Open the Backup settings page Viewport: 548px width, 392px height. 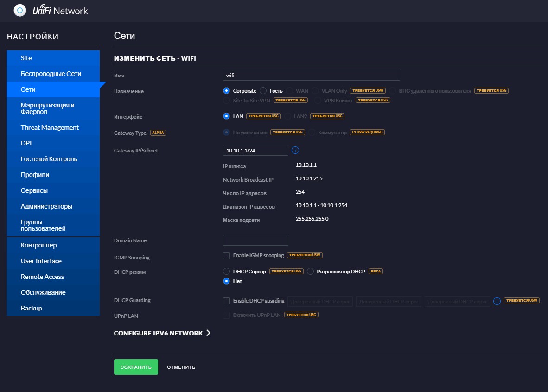[32, 308]
